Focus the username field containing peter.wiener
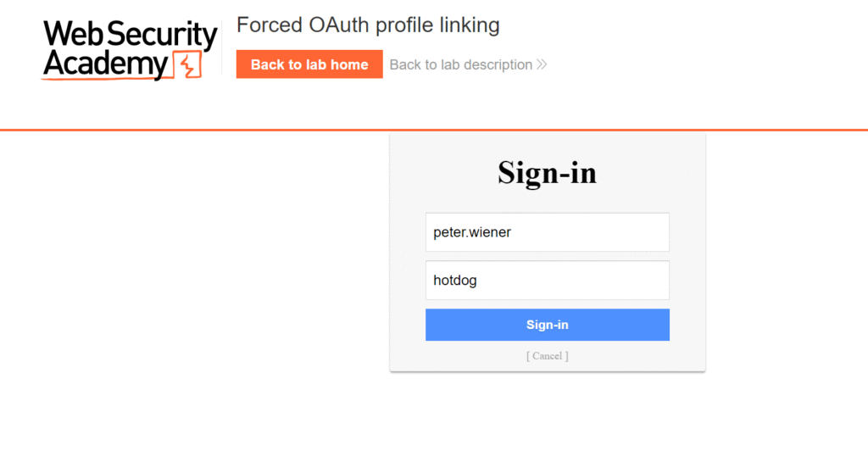 tap(547, 232)
